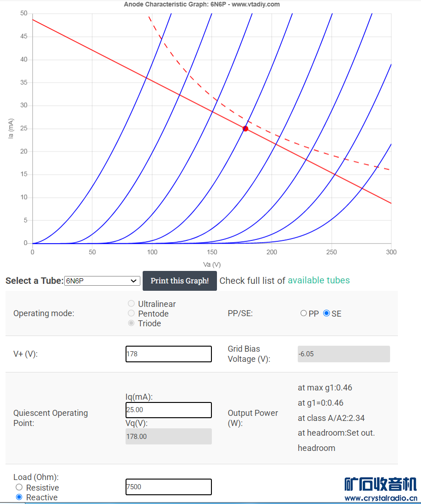This screenshot has width=421, height=504.
Task: Open the available tubes link
Action: (319, 281)
